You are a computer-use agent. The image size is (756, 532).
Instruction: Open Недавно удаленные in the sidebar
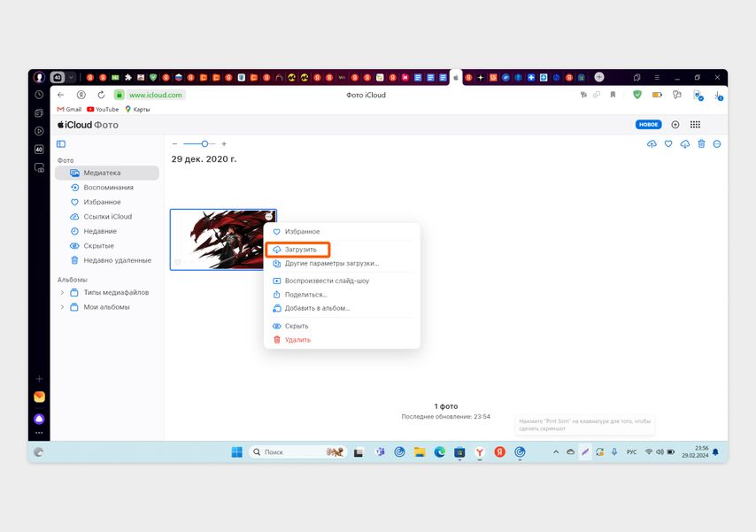point(107,260)
